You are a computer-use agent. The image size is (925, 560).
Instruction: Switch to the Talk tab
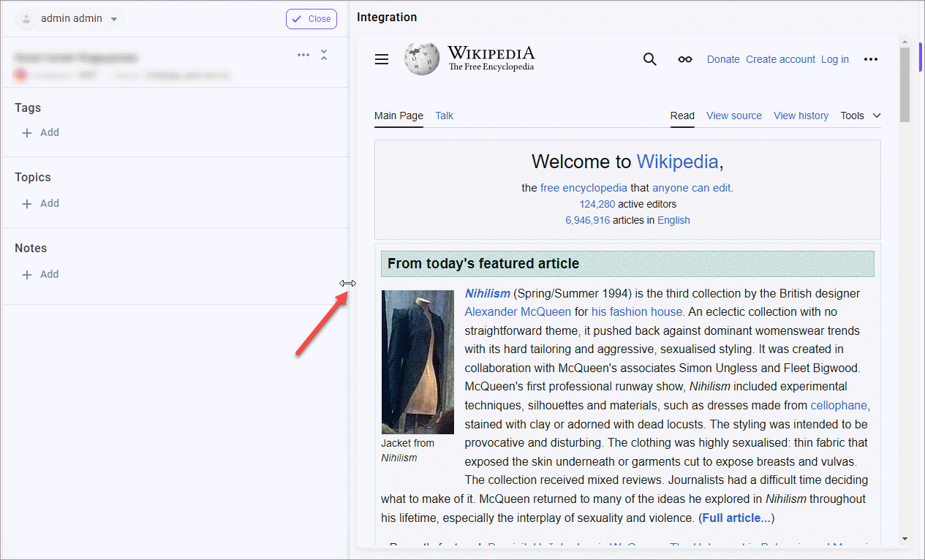coord(444,116)
